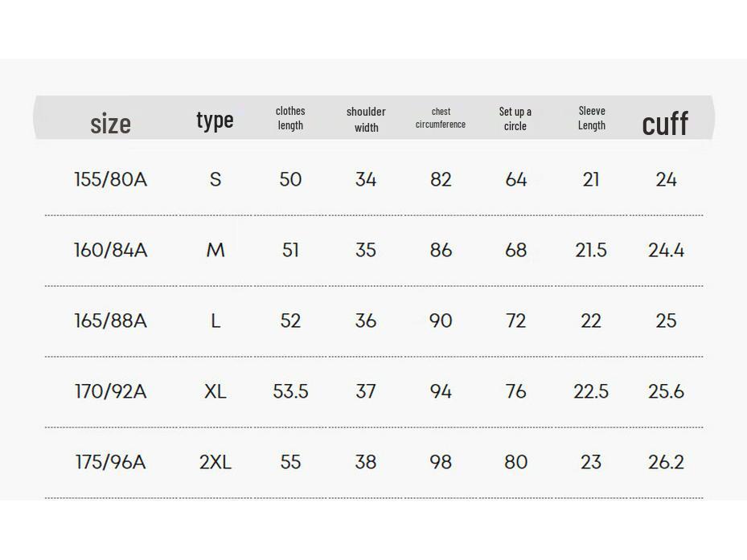Select the 175/96A size cell
The height and width of the screenshot is (560, 747).
coord(111,462)
